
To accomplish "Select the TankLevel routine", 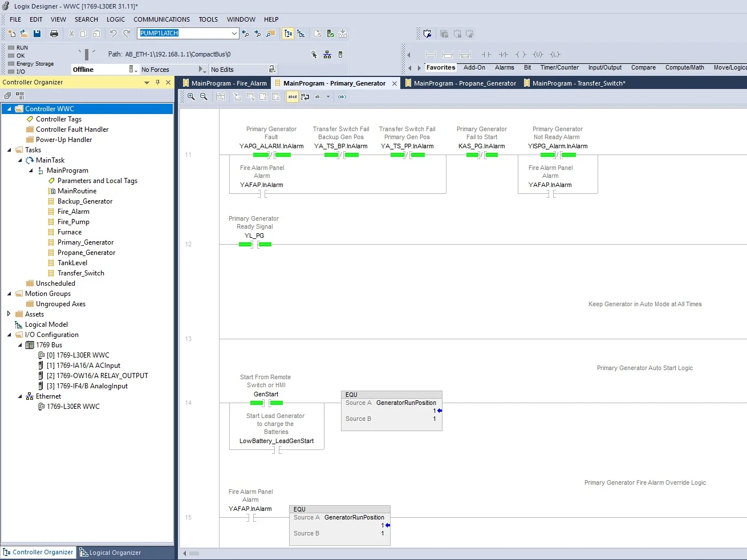I will [72, 263].
